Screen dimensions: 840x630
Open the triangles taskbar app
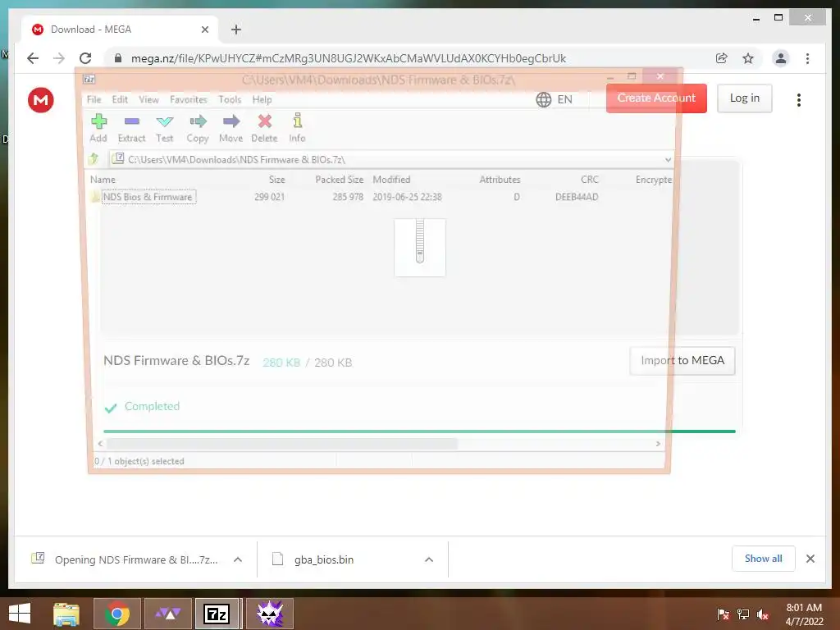click(168, 614)
